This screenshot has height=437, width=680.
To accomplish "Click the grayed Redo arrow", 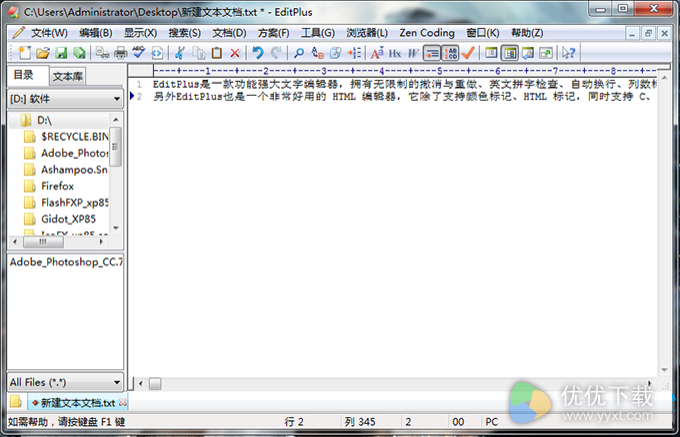I will (x=276, y=53).
